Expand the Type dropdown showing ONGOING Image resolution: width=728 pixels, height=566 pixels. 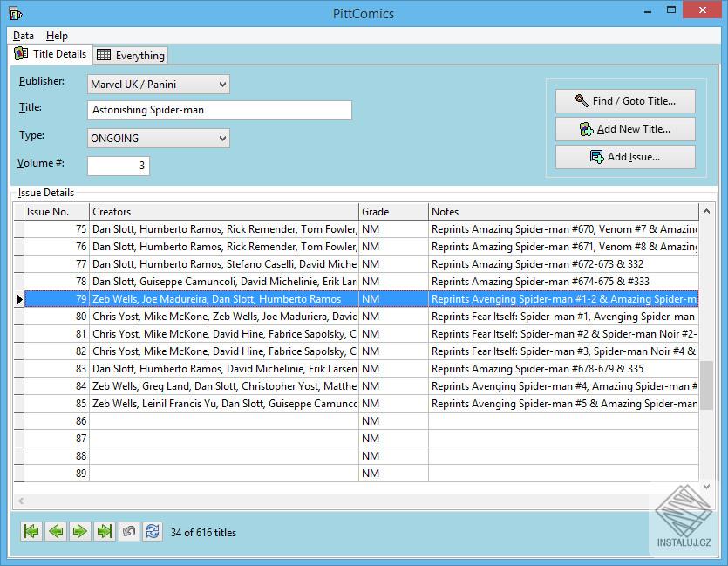(222, 138)
